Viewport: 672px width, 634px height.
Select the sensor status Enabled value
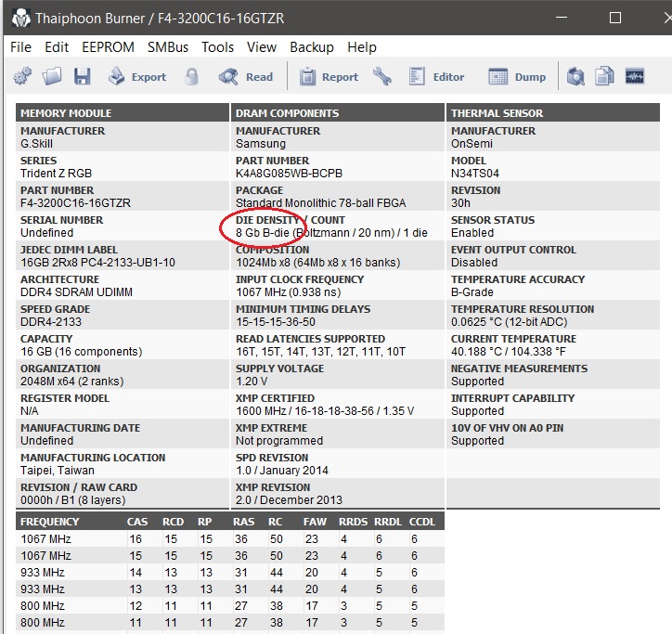pyautogui.click(x=472, y=233)
